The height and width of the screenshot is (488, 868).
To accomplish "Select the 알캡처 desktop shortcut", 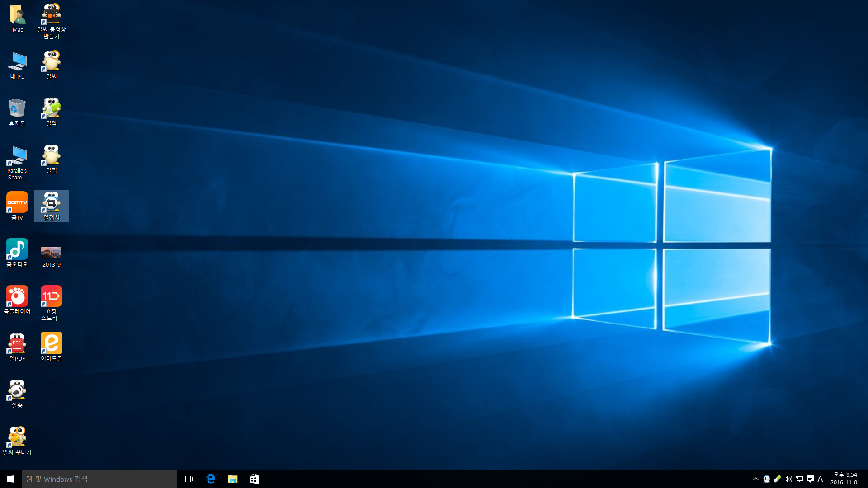I will click(x=51, y=205).
